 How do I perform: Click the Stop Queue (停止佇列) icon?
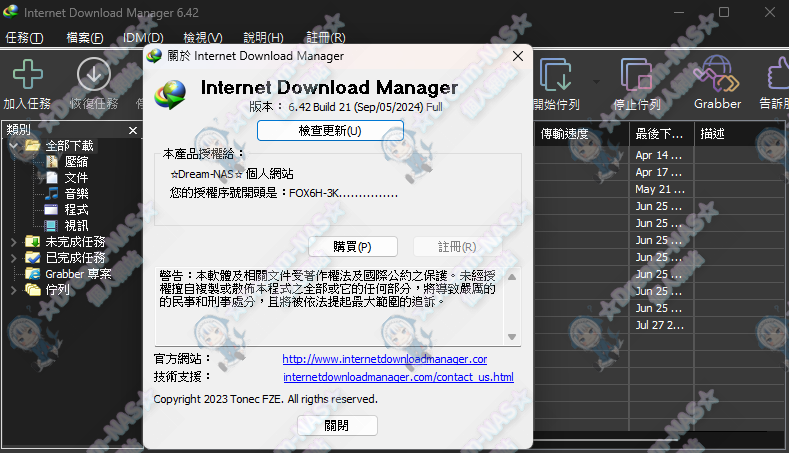point(637,74)
